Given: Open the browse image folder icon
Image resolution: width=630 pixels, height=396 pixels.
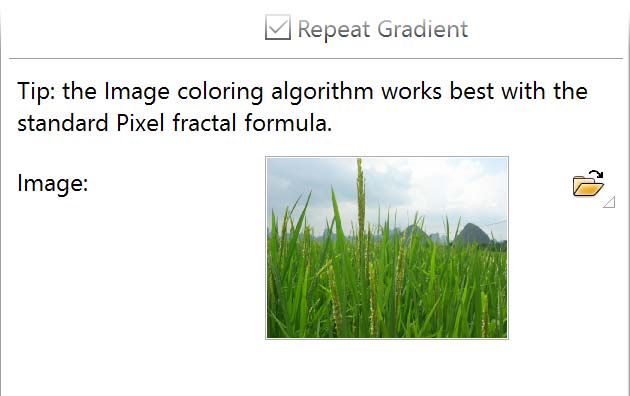Looking at the screenshot, I should [588, 184].
